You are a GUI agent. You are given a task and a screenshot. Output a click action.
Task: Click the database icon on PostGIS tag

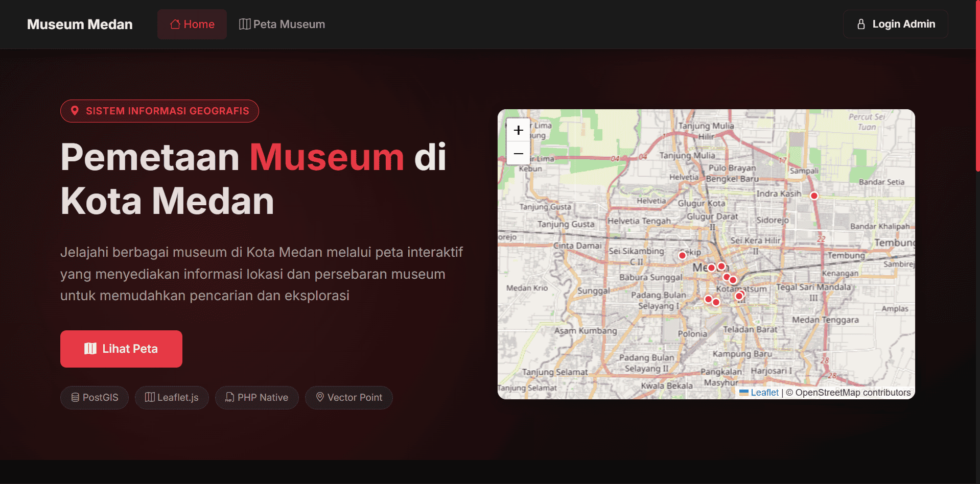coord(75,397)
